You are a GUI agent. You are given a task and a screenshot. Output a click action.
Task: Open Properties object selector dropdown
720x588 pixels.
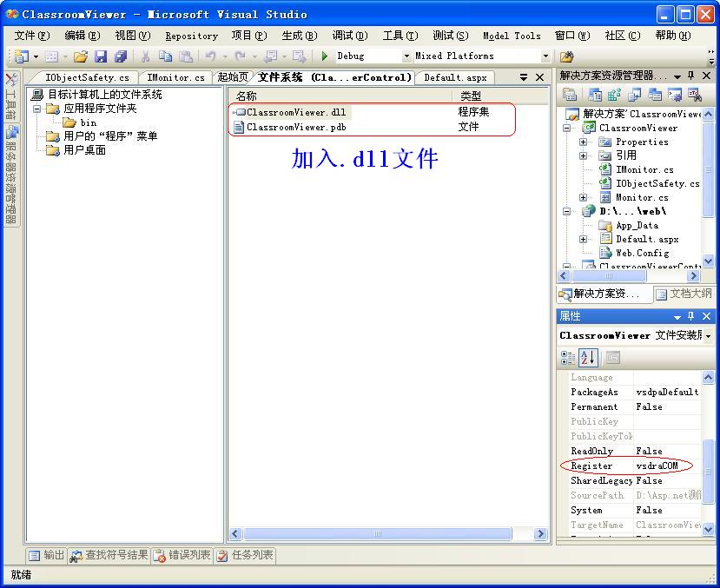click(709, 336)
